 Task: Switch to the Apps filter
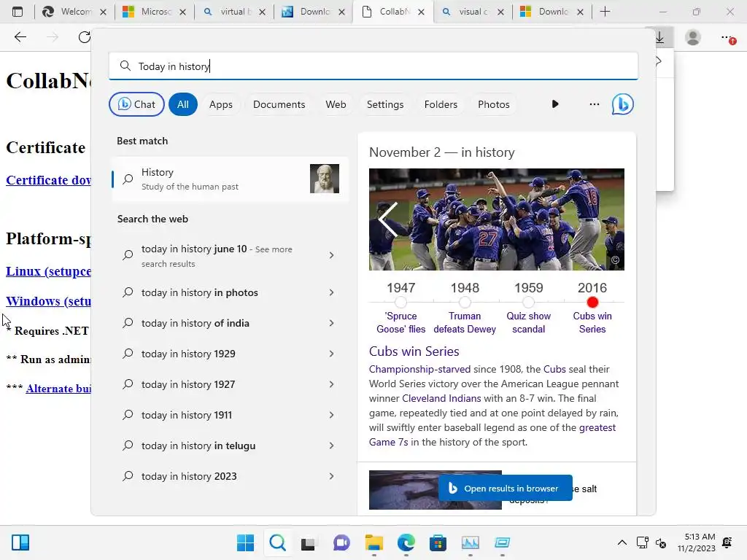click(221, 104)
